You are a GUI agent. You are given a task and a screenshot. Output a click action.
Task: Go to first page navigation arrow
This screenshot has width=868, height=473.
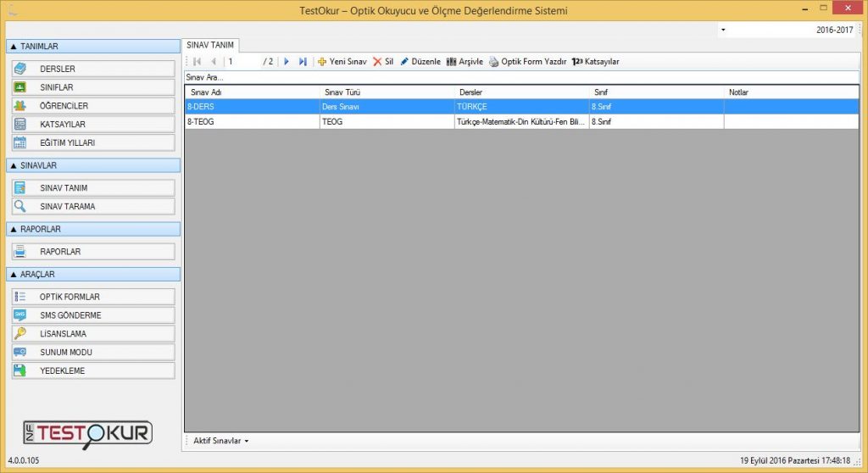[x=197, y=62]
